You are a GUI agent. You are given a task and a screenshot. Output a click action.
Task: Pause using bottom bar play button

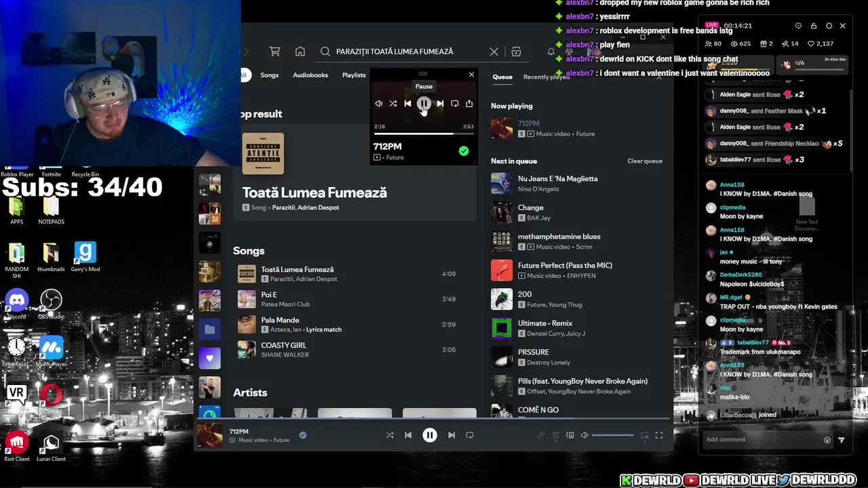click(430, 435)
